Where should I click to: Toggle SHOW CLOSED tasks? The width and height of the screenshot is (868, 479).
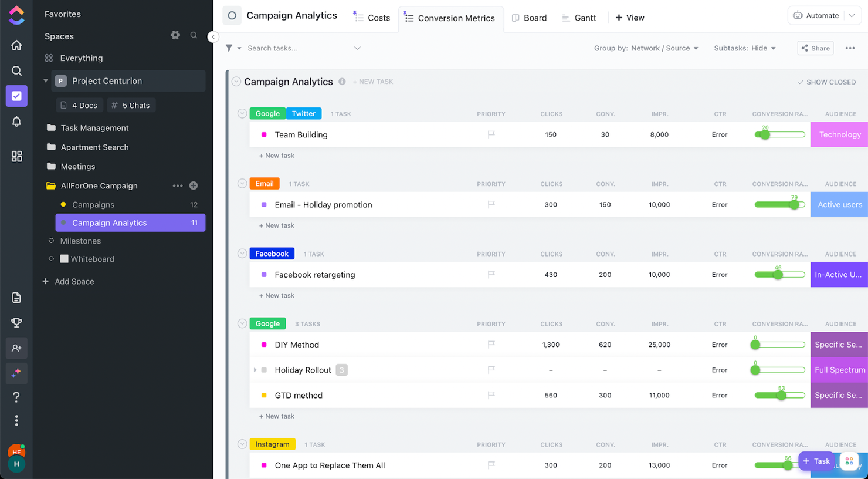coord(826,82)
